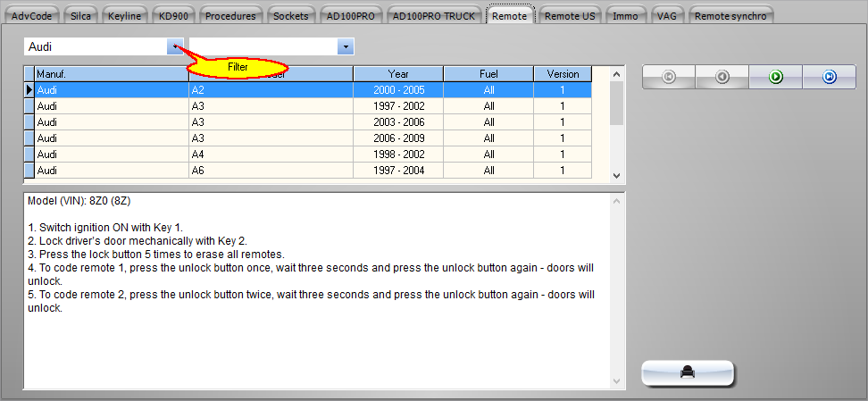The height and width of the screenshot is (401, 868).
Task: Switch to the AdvCode tab
Action: pos(32,16)
